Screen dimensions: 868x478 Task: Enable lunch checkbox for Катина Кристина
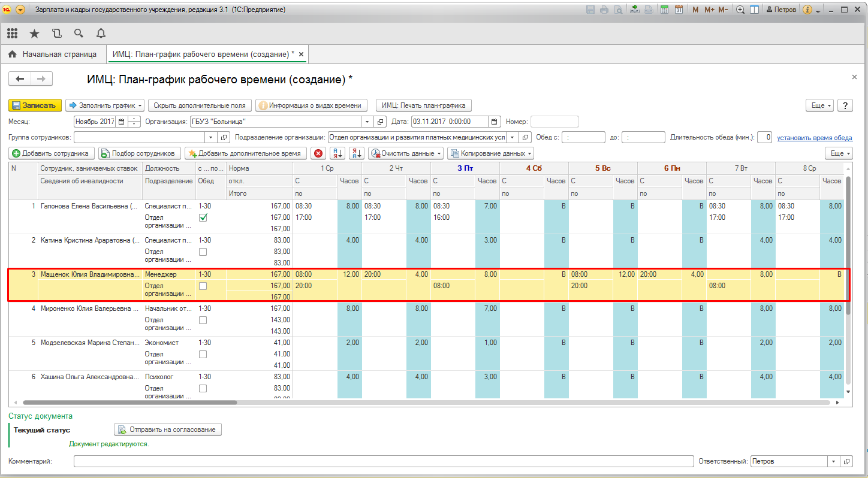pyautogui.click(x=203, y=252)
